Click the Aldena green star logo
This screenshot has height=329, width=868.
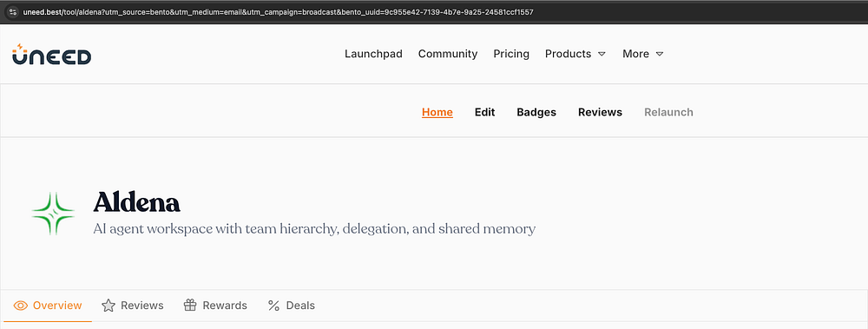[53, 214]
